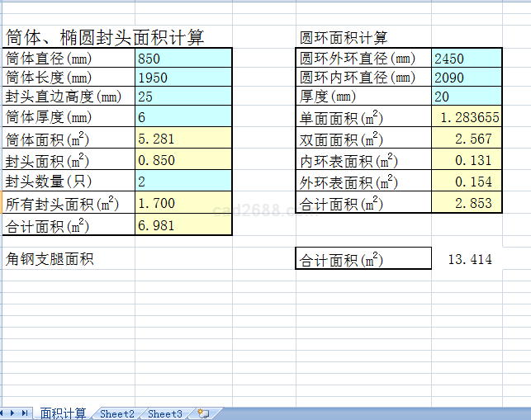Click the insert new worksheet icon
Viewport: 531px width, 420px height.
(203, 413)
